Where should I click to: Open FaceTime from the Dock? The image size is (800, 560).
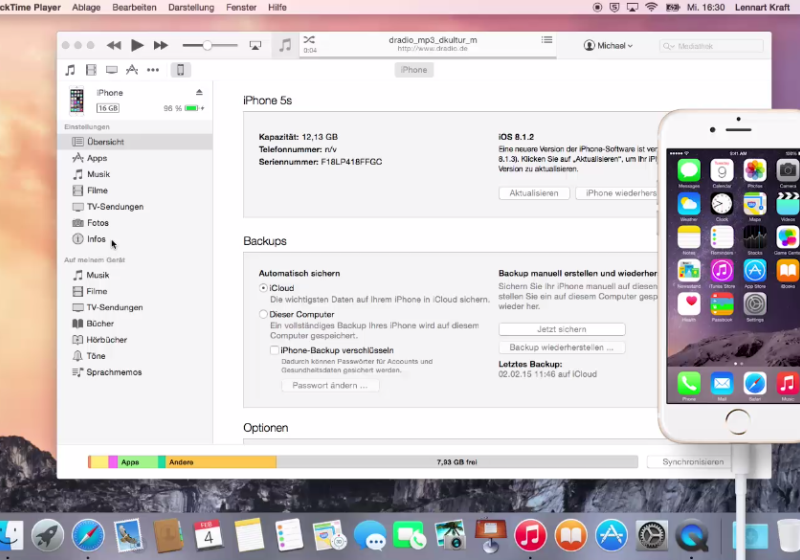[409, 535]
